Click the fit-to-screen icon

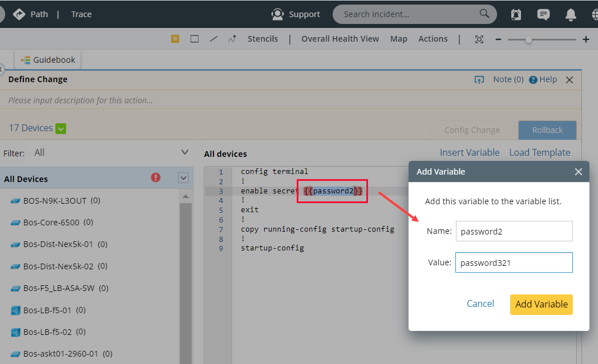[x=479, y=39]
